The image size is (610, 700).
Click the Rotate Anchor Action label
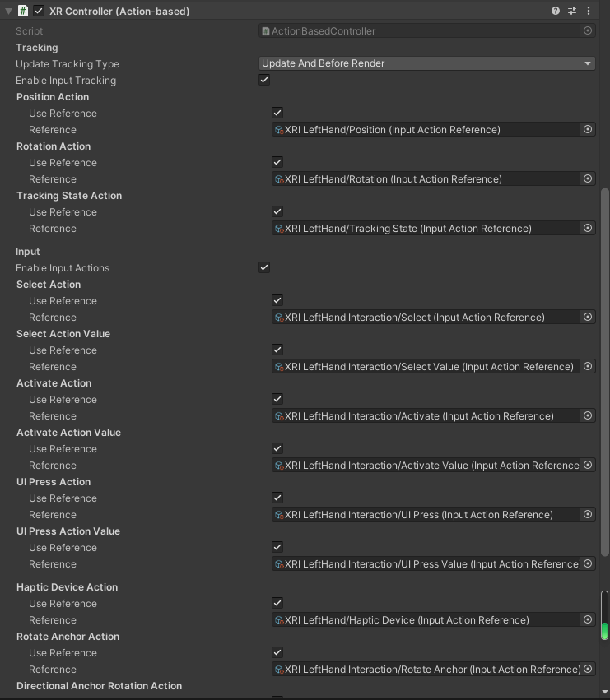point(68,636)
